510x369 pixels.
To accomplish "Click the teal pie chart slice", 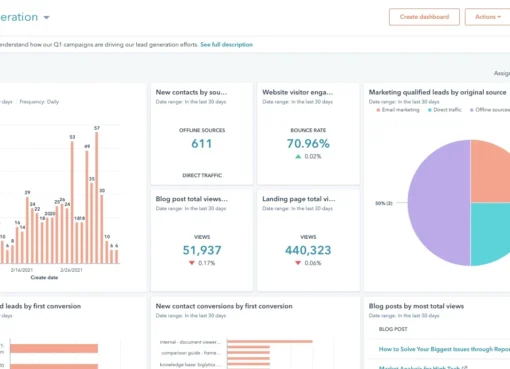I will point(490,233).
